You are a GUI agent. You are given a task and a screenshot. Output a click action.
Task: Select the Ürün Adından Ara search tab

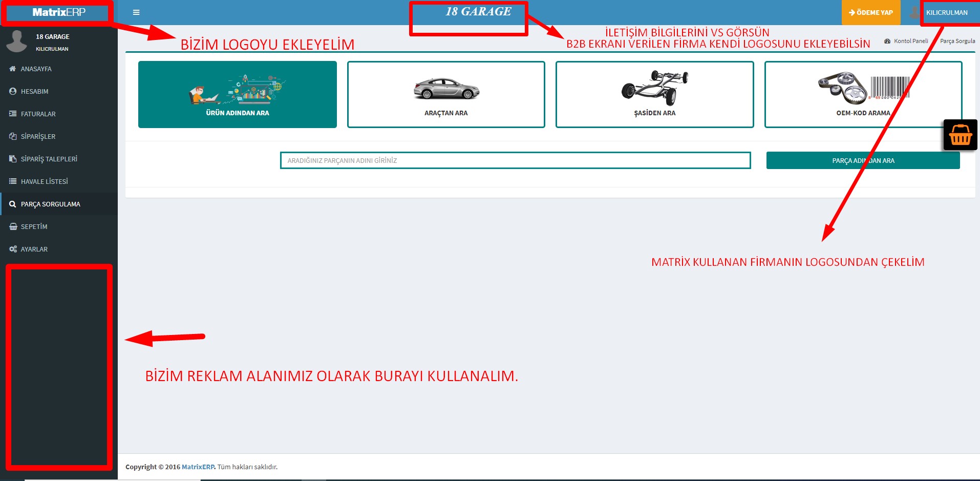coord(238,95)
